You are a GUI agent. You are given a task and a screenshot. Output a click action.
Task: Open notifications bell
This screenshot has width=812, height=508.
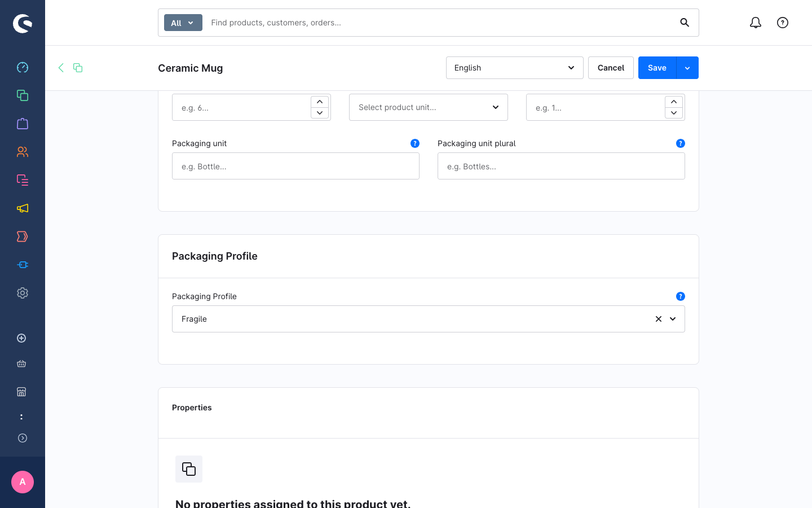pyautogui.click(x=756, y=23)
